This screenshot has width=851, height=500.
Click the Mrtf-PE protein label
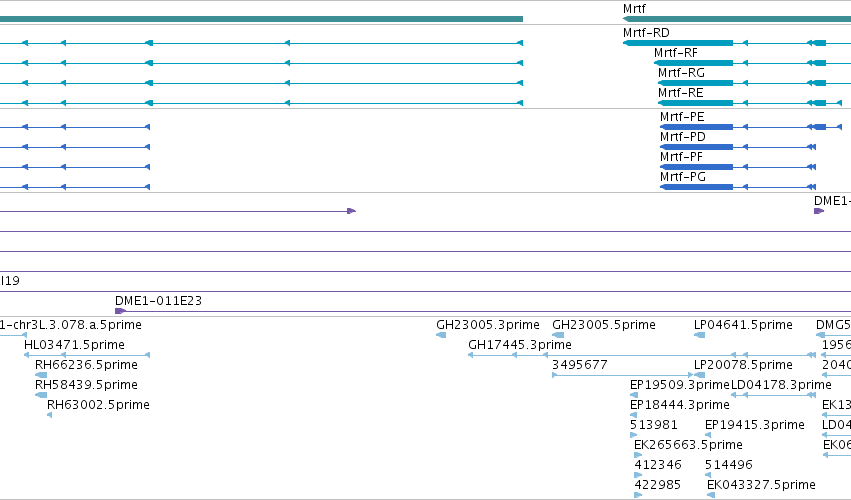tap(682, 117)
